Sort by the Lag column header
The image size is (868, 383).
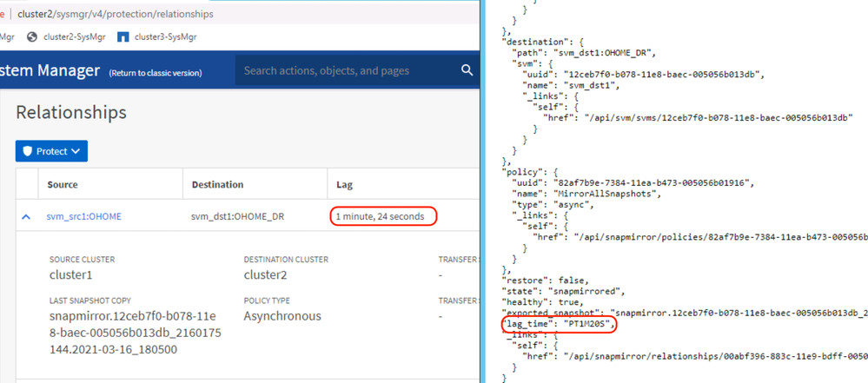tap(344, 185)
